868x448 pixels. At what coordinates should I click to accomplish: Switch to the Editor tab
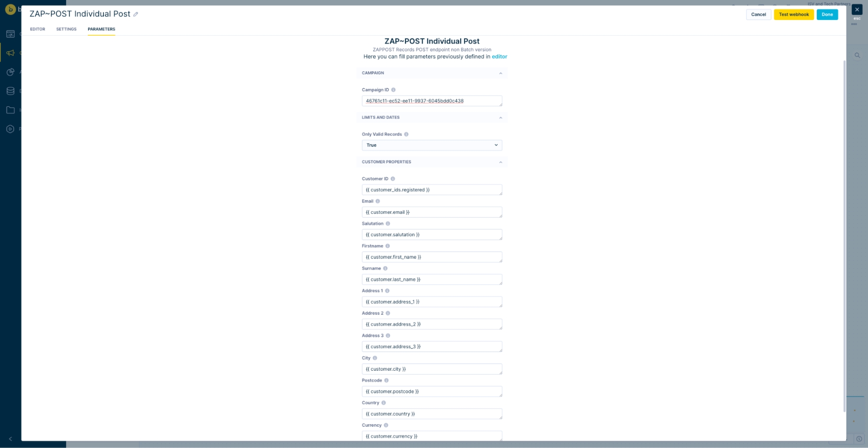pyautogui.click(x=37, y=29)
